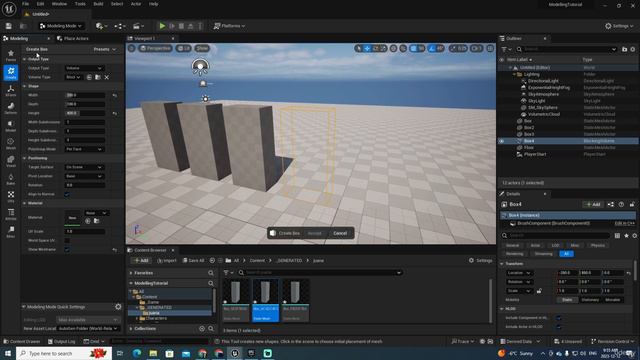Viewport: 640px width, 360px height.
Task: Open the Outliner settings gear
Action: tap(633, 49)
